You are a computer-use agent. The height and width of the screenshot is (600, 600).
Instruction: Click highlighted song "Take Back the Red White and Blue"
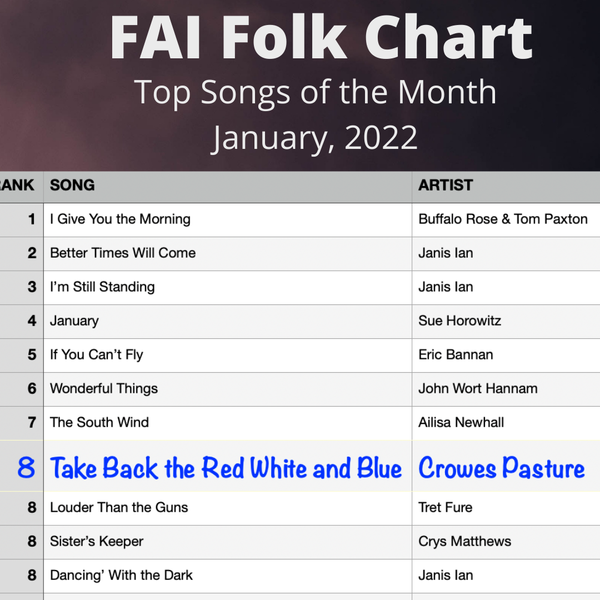(226, 468)
